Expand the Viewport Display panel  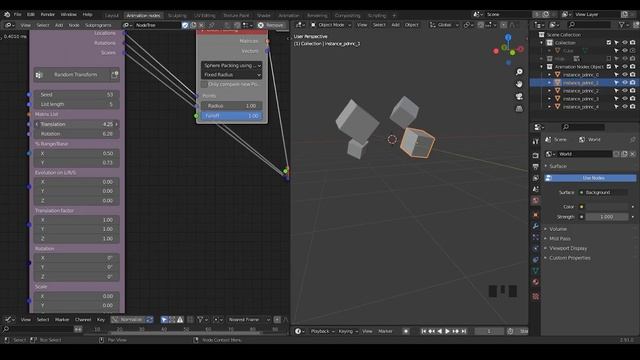click(x=567, y=248)
